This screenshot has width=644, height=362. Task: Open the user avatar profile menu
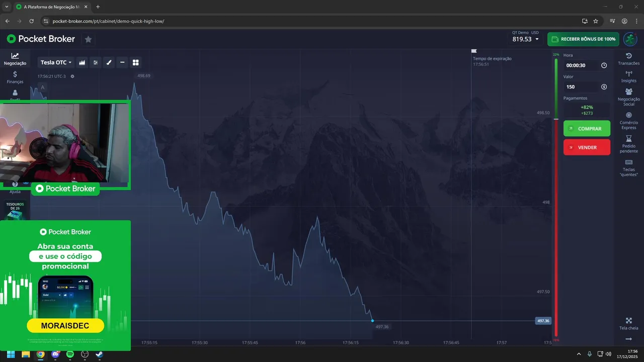pos(630,39)
